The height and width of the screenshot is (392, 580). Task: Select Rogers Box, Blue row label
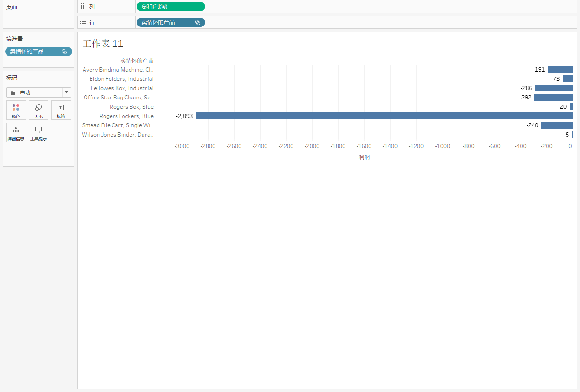(131, 107)
